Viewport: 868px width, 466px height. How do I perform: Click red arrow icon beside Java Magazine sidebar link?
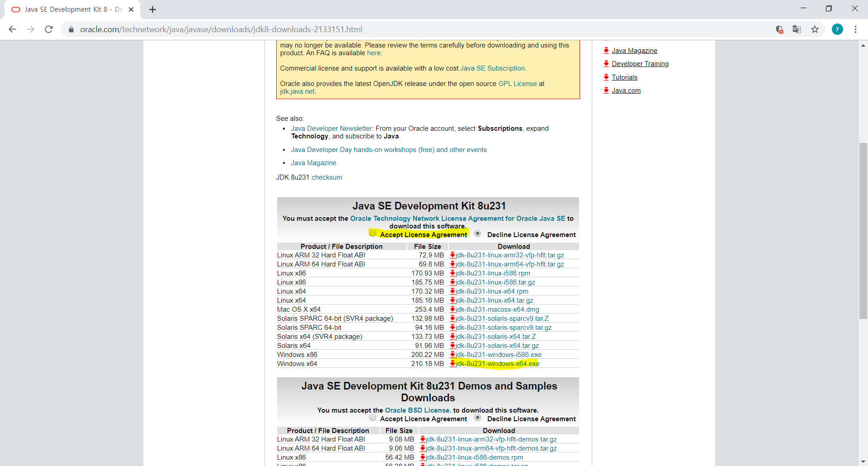[x=606, y=51]
